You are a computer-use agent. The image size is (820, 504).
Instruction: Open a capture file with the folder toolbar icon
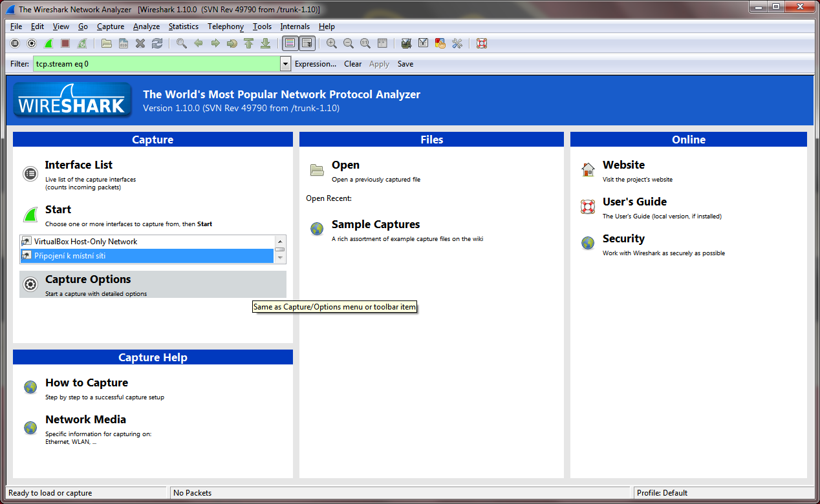[107, 43]
